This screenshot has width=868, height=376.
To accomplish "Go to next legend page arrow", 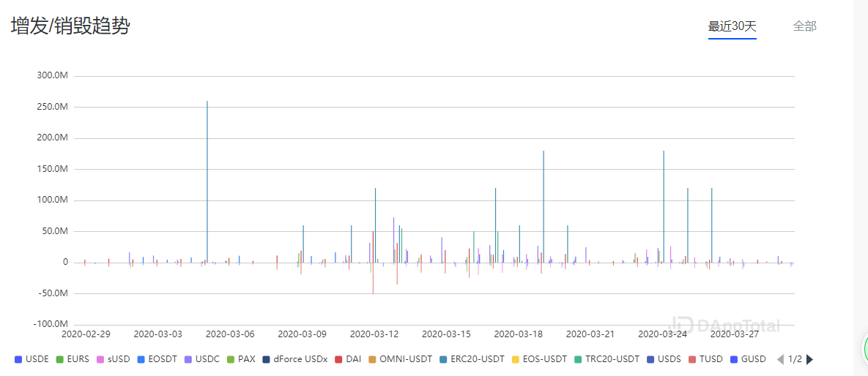I will [809, 359].
